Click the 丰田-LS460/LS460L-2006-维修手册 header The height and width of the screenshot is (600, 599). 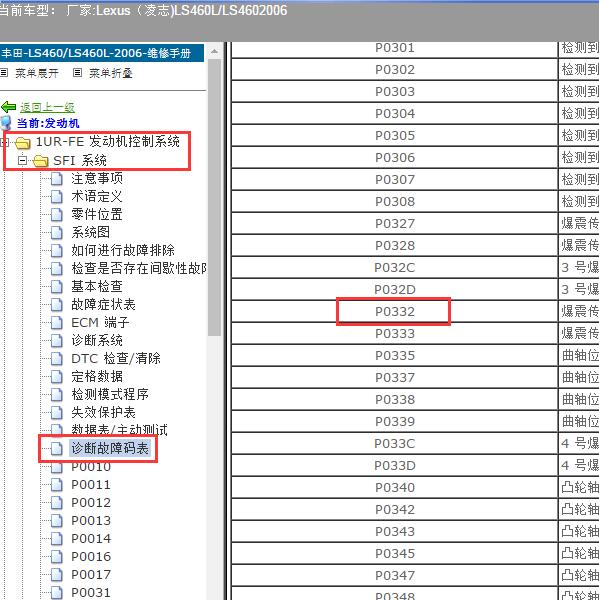(x=101, y=53)
